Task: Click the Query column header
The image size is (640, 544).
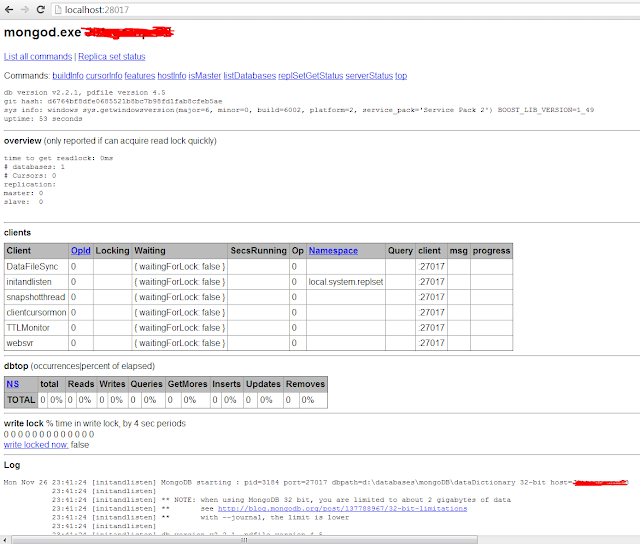Action: tap(400, 251)
